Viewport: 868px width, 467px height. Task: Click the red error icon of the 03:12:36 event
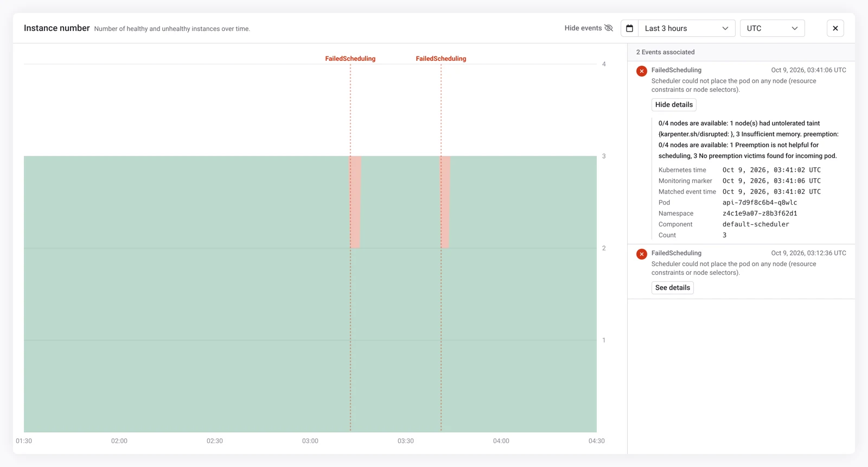[642, 254]
